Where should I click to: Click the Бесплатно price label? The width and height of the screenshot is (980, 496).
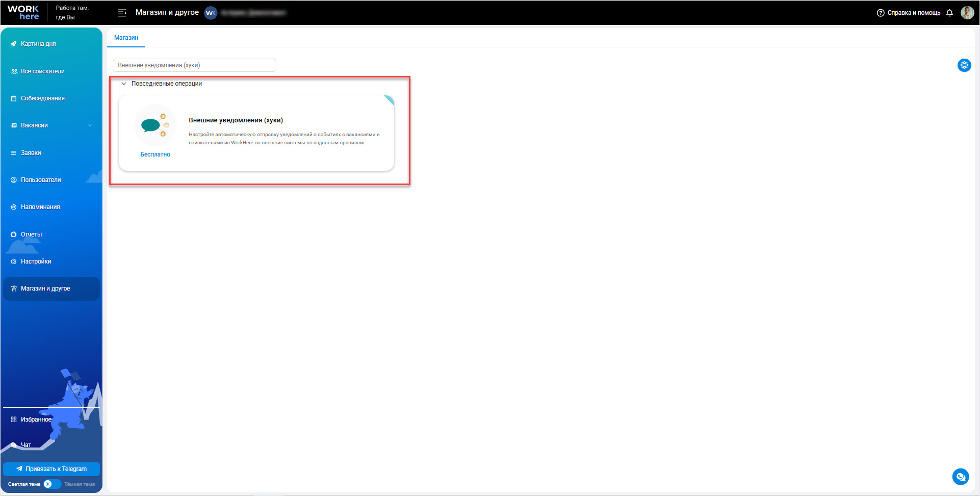point(155,154)
